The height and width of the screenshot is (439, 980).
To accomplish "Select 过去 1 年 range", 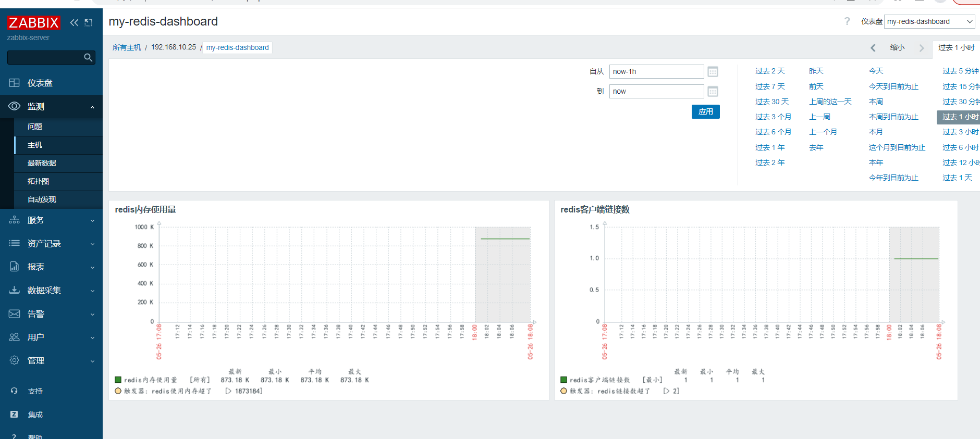I will pyautogui.click(x=770, y=147).
